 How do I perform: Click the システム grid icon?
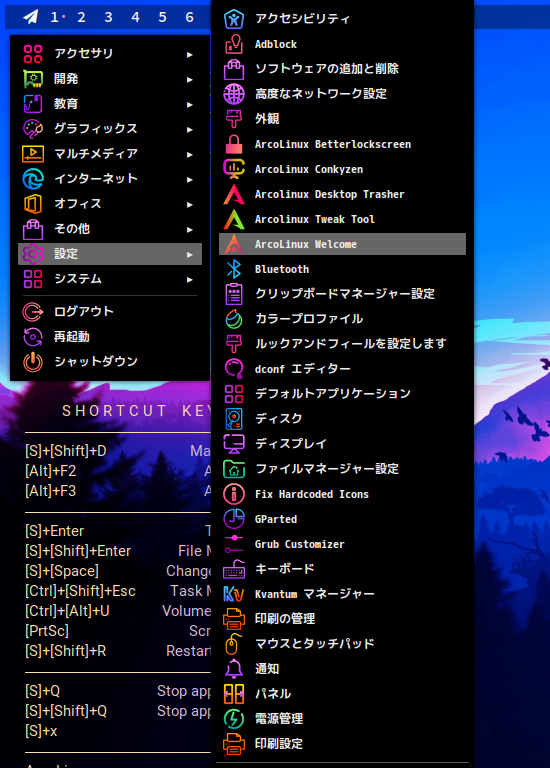[x=33, y=279]
